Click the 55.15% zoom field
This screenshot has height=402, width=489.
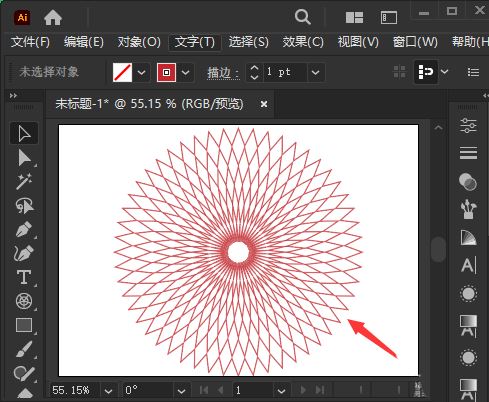[75, 390]
